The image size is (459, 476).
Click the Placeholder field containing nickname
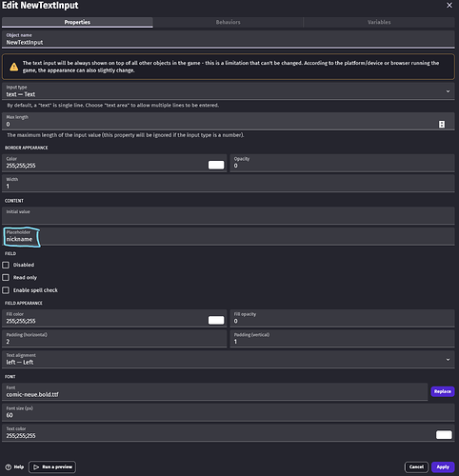point(229,236)
